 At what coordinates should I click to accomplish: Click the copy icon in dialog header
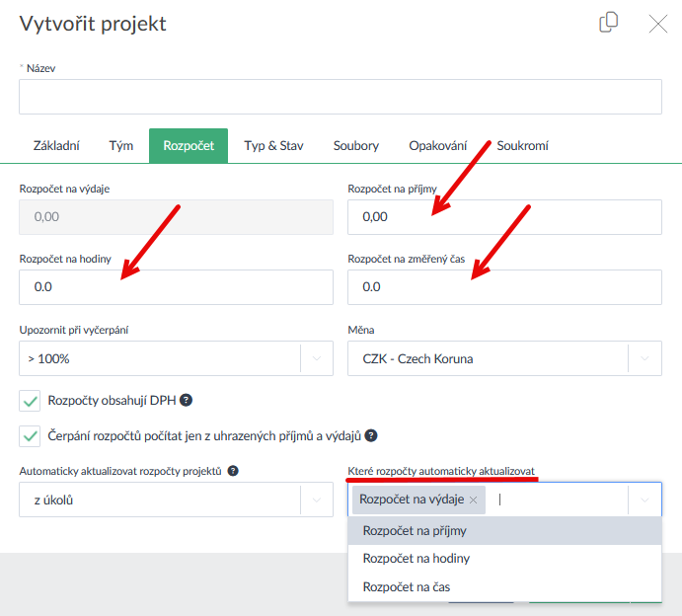[609, 23]
